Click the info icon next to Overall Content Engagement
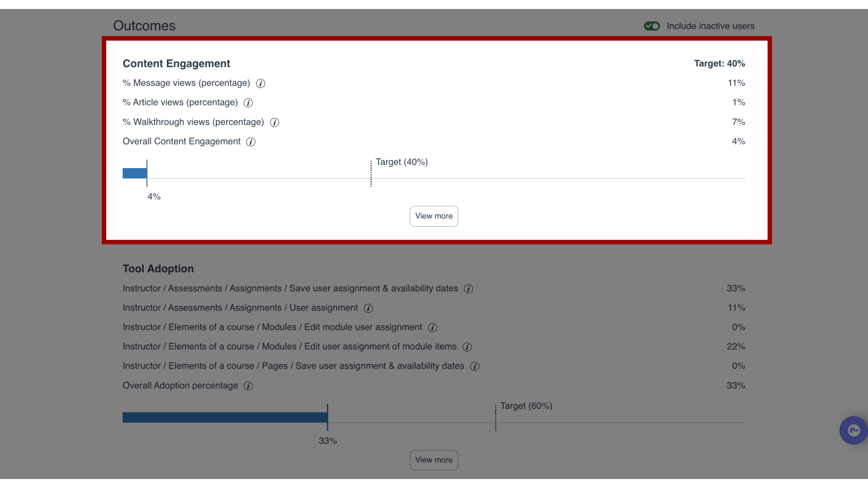The image size is (868, 488). pyautogui.click(x=251, y=141)
